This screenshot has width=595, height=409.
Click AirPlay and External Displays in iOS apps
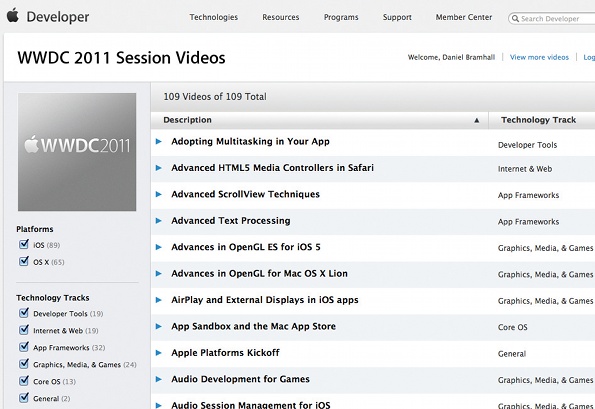265,300
